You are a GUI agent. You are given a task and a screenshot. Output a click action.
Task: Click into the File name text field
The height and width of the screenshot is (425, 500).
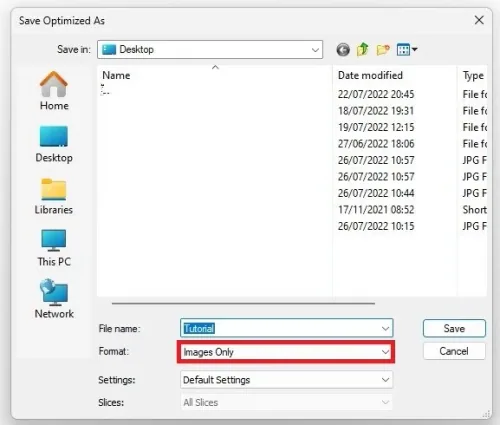280,328
